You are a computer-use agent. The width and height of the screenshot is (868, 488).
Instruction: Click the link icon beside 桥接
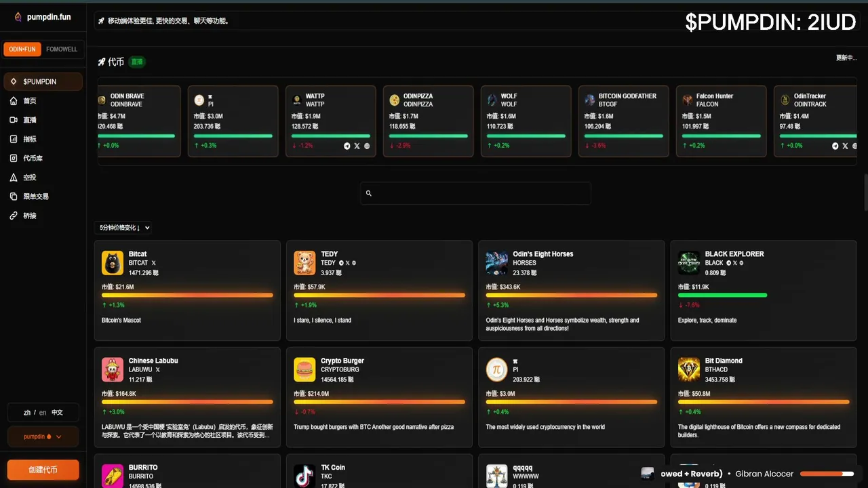14,216
